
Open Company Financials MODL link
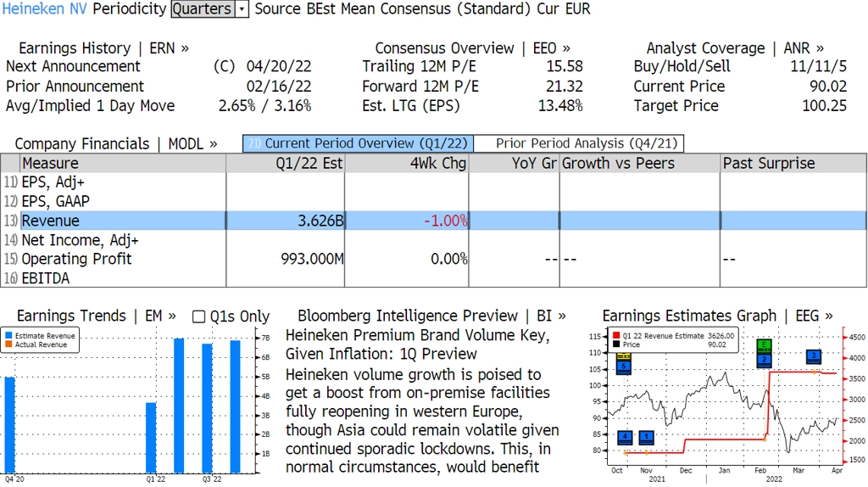point(115,144)
